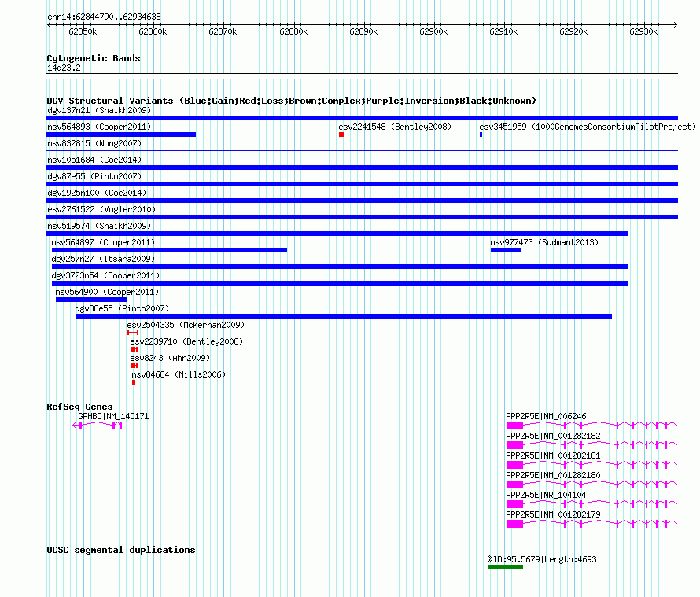Click esv8243 (Ahn2009) label

(170, 358)
